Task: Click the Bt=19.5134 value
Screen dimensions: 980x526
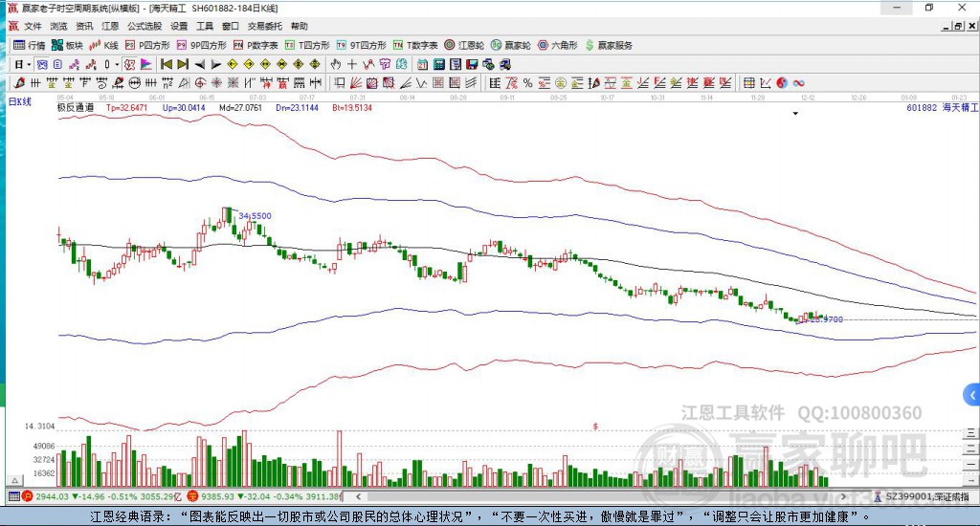Action: [352, 108]
